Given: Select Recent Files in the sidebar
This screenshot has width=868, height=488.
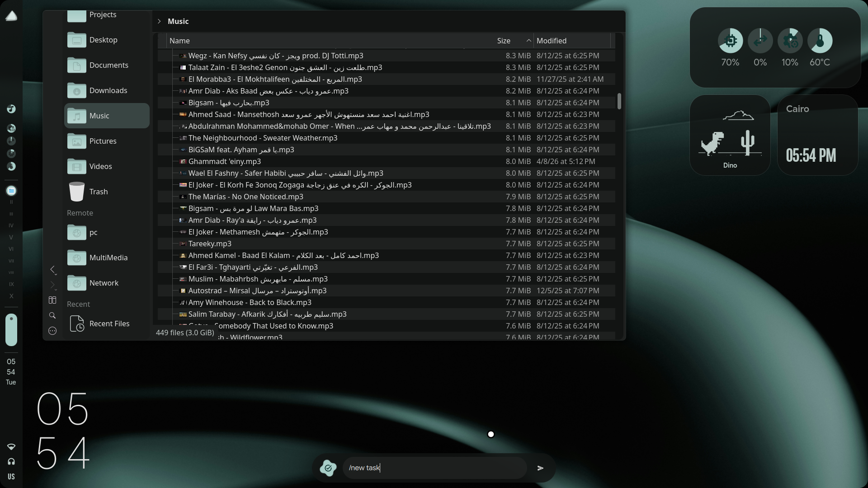Looking at the screenshot, I should pos(109,324).
